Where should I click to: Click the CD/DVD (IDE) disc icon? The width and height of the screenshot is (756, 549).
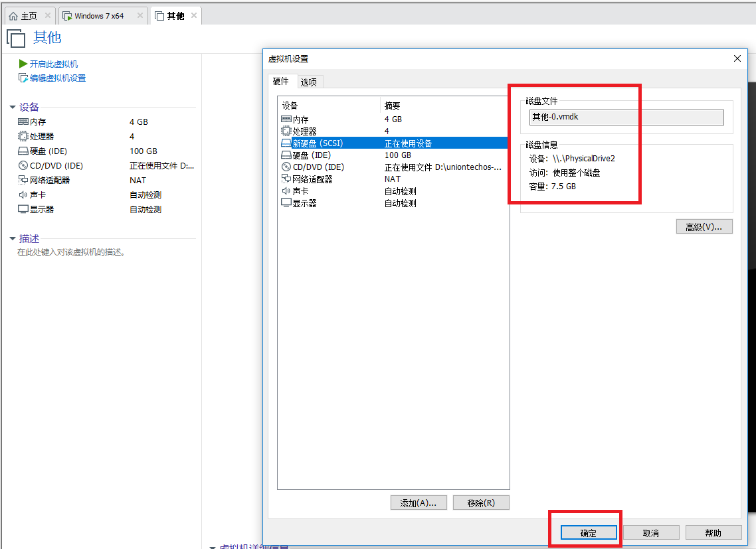pos(22,165)
